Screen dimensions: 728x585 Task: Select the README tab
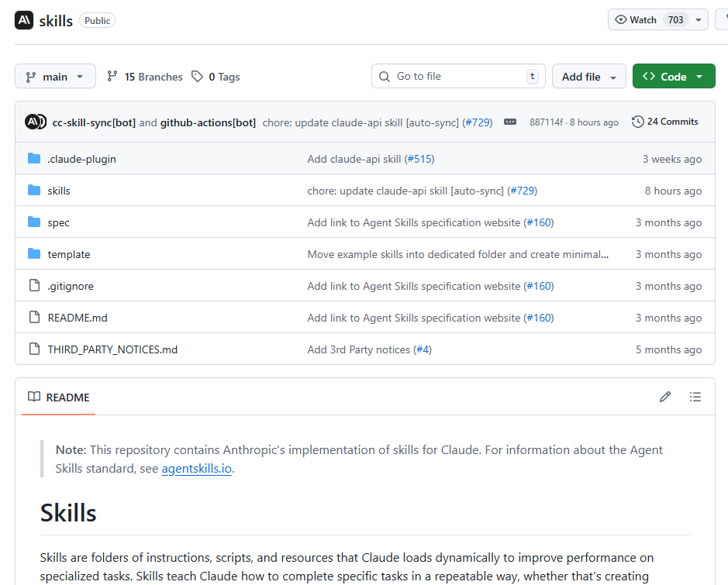click(x=58, y=397)
